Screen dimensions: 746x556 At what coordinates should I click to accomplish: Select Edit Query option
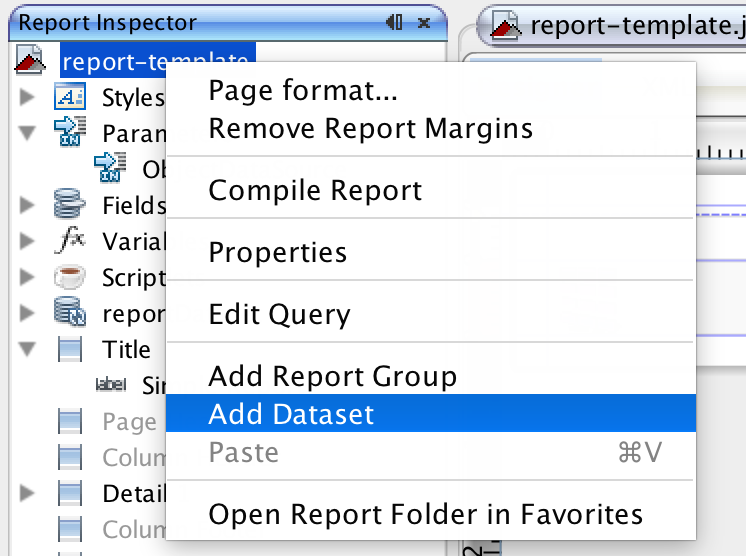pos(279,315)
